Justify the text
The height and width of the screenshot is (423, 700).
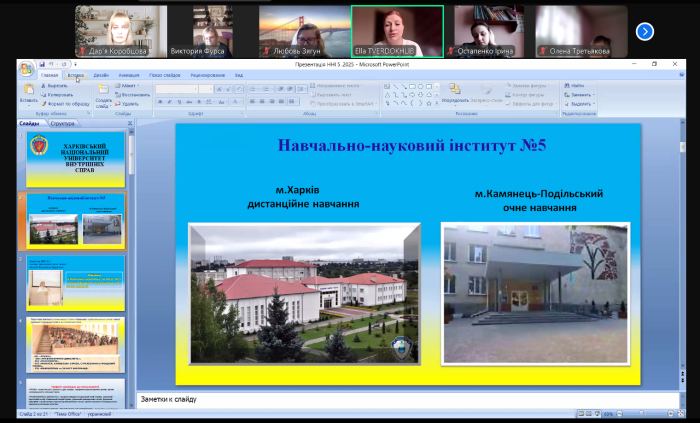tap(281, 102)
